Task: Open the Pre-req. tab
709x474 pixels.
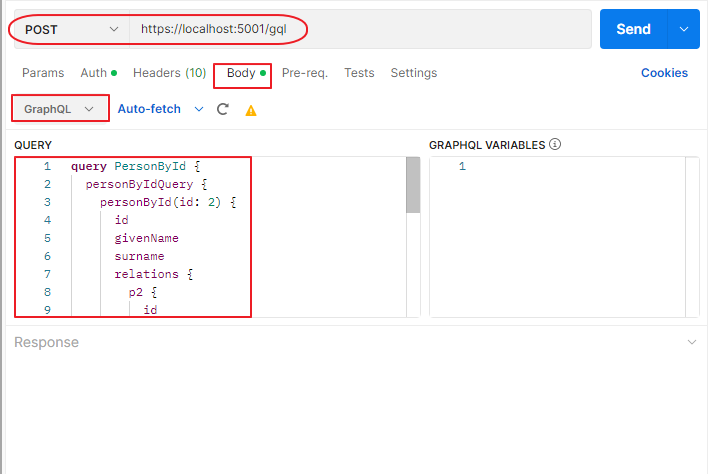Action: (x=305, y=73)
